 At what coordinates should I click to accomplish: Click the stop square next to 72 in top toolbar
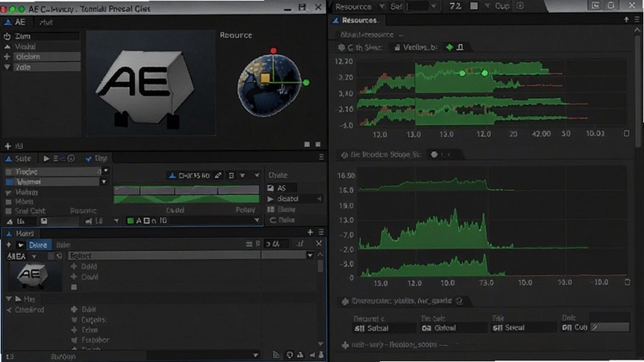point(474,6)
